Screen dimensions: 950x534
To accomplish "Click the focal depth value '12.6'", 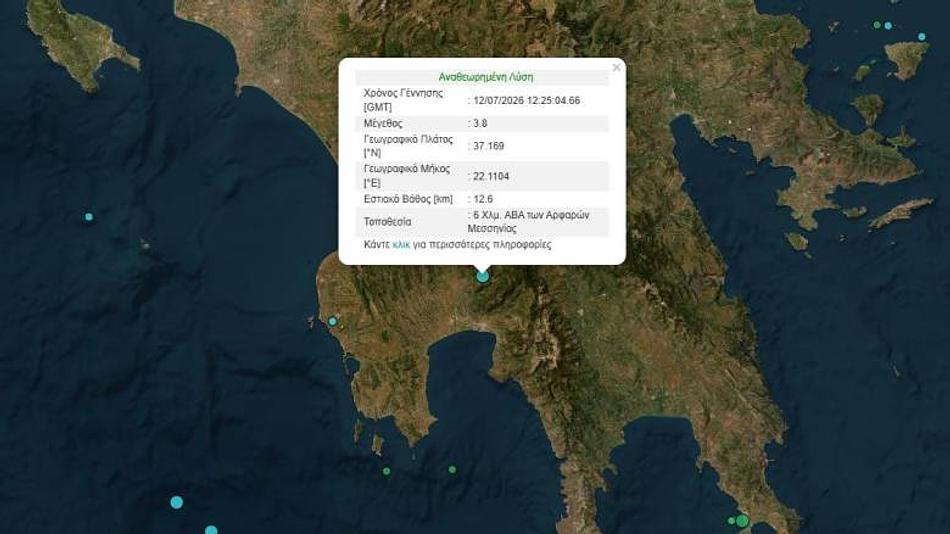I will pyautogui.click(x=483, y=199).
